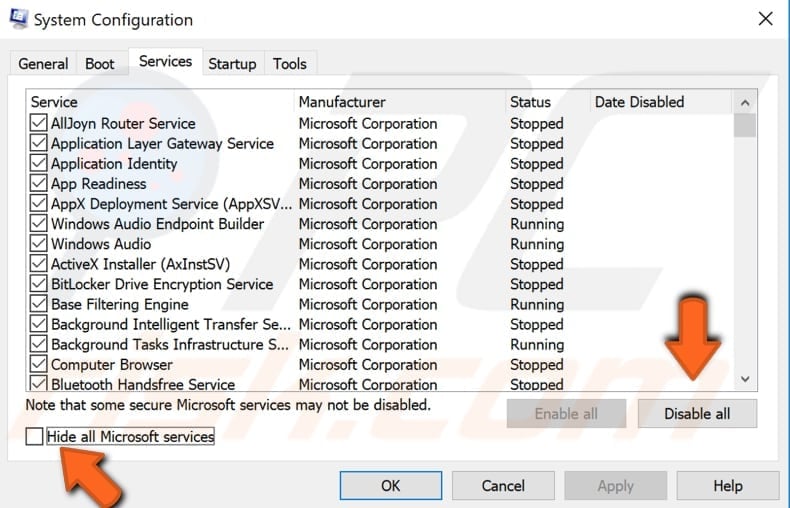Open the Boot tab
The image size is (790, 508).
pos(100,63)
